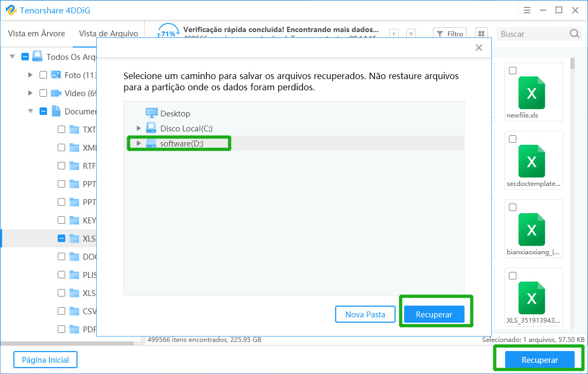Image resolution: width=588 pixels, height=374 pixels.
Task: Check the PDF folder checkbox
Action: 61,329
